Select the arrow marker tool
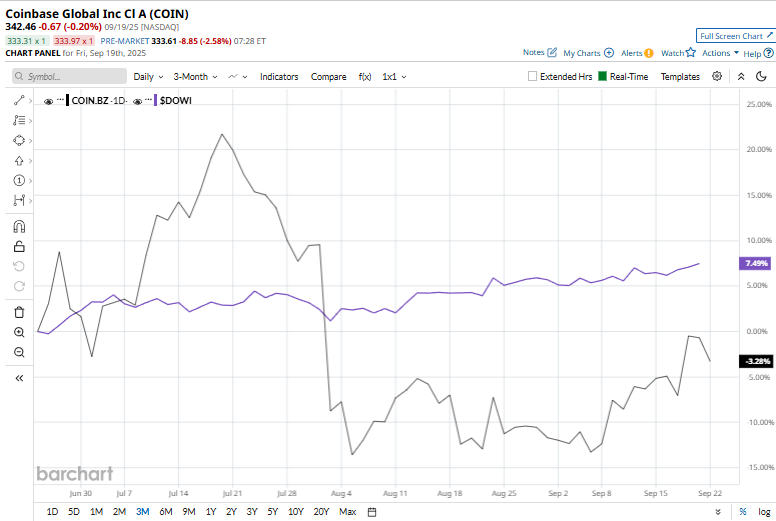The image size is (776, 521). (19, 161)
